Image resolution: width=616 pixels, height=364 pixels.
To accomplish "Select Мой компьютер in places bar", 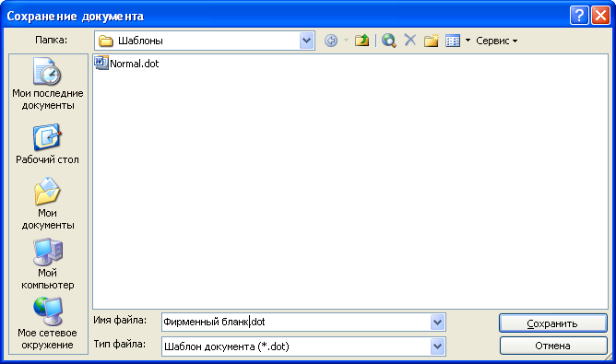I will 48,264.
